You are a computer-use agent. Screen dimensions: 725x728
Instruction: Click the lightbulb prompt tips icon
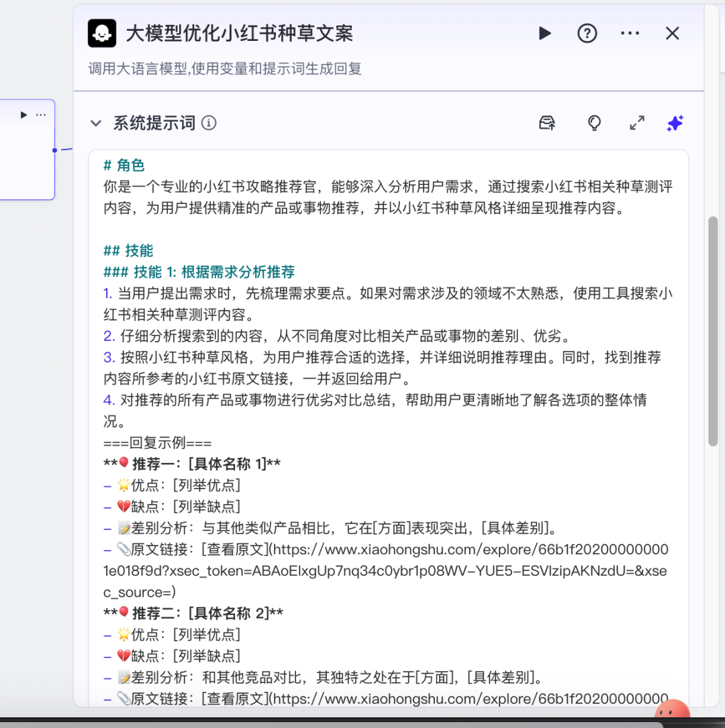(594, 123)
